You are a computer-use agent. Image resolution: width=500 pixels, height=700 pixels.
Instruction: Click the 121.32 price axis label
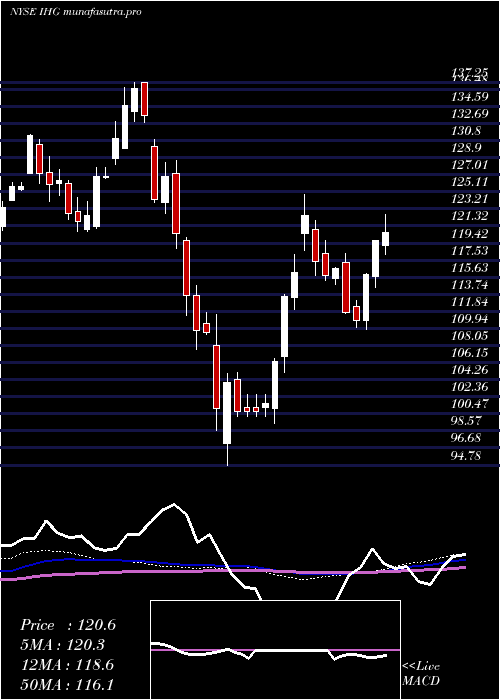click(x=470, y=216)
